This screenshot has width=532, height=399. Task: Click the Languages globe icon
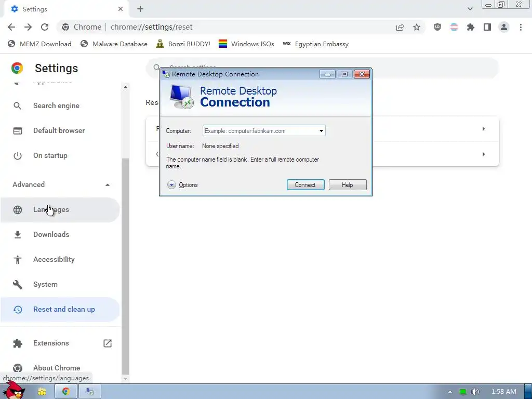coord(18,210)
